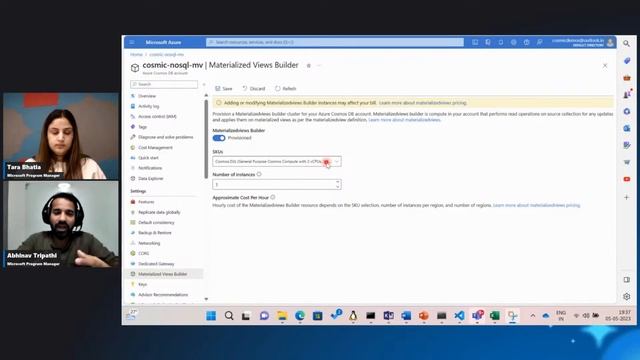
Task: Open the Edge sidebar Outlook icon
Action: coord(627,128)
